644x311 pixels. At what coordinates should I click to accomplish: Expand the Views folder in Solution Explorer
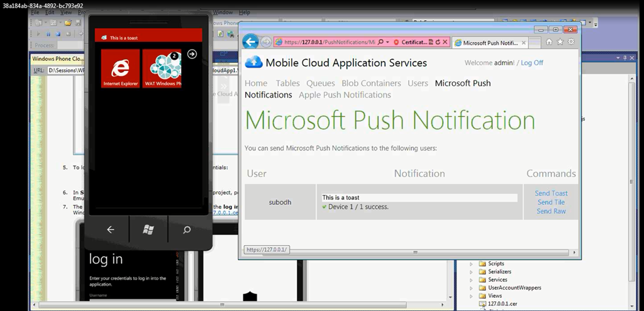[x=471, y=296]
